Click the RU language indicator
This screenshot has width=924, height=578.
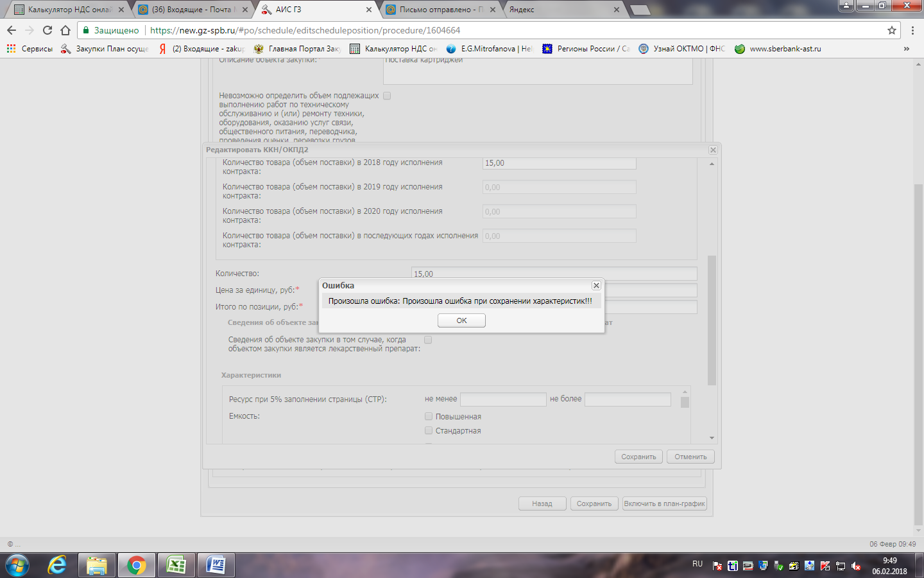coord(697,564)
